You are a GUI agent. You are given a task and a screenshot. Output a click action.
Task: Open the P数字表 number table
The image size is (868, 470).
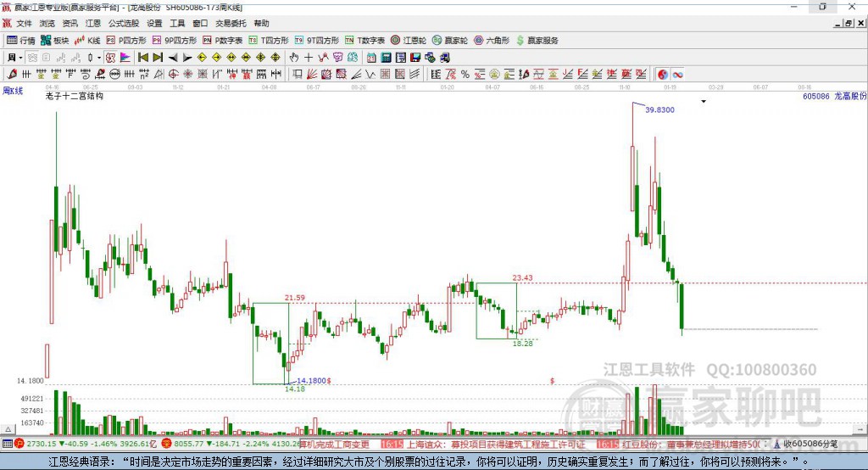(223, 41)
